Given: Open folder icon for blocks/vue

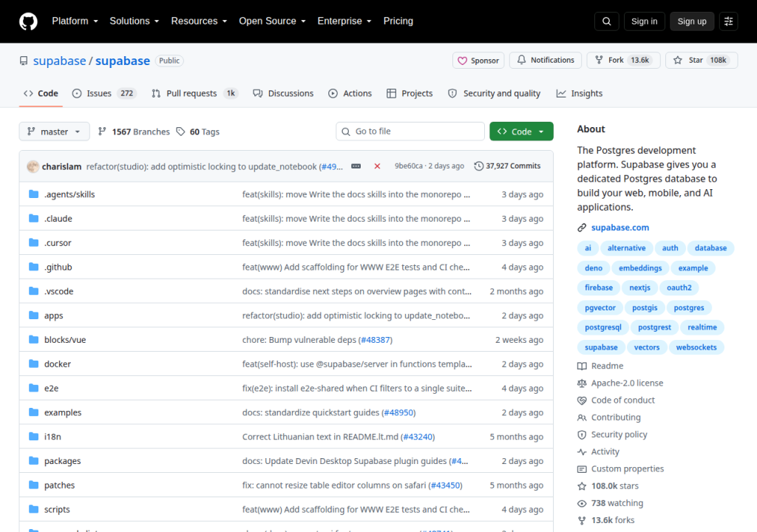Looking at the screenshot, I should point(33,339).
